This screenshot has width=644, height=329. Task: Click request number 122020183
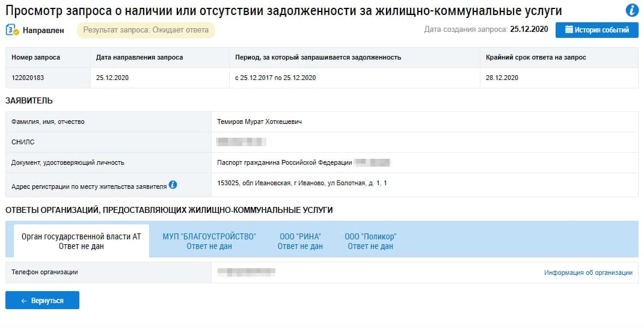pyautogui.click(x=27, y=78)
